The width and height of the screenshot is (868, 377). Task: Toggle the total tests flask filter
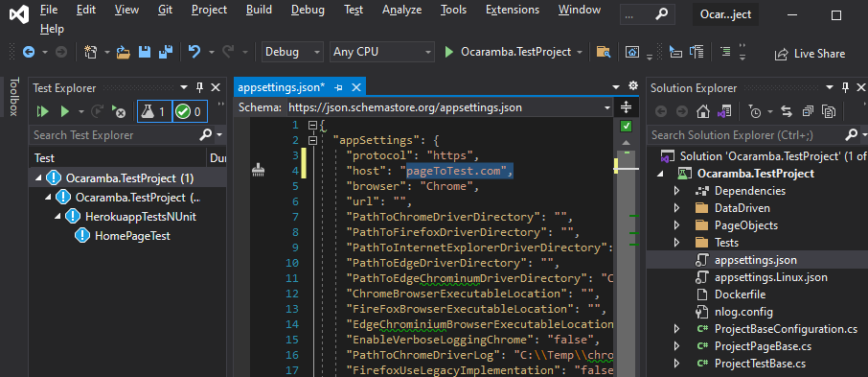155,112
